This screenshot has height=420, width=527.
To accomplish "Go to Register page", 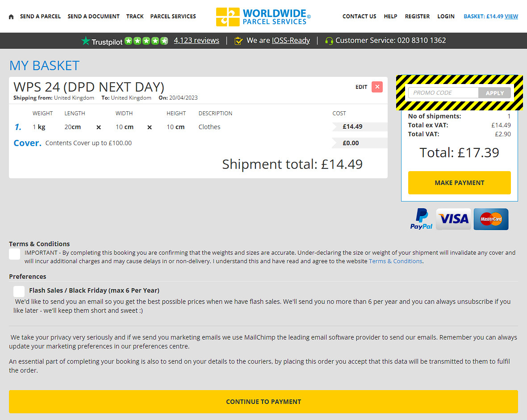I will point(417,17).
